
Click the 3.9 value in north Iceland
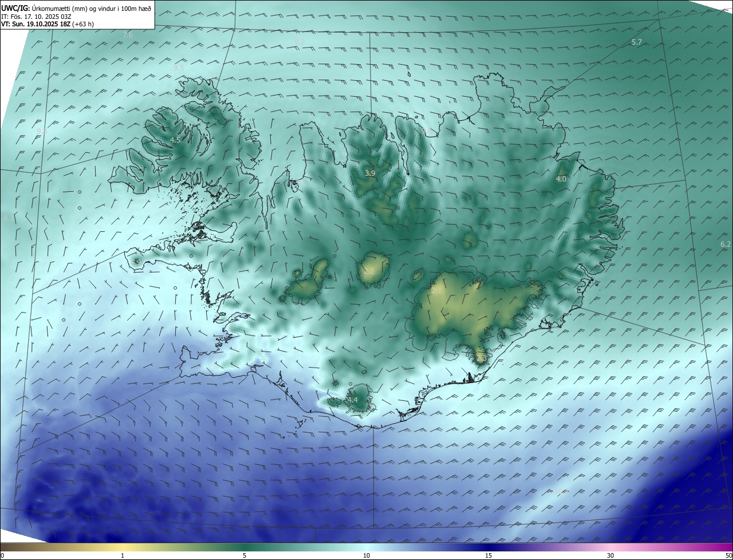[370, 173]
